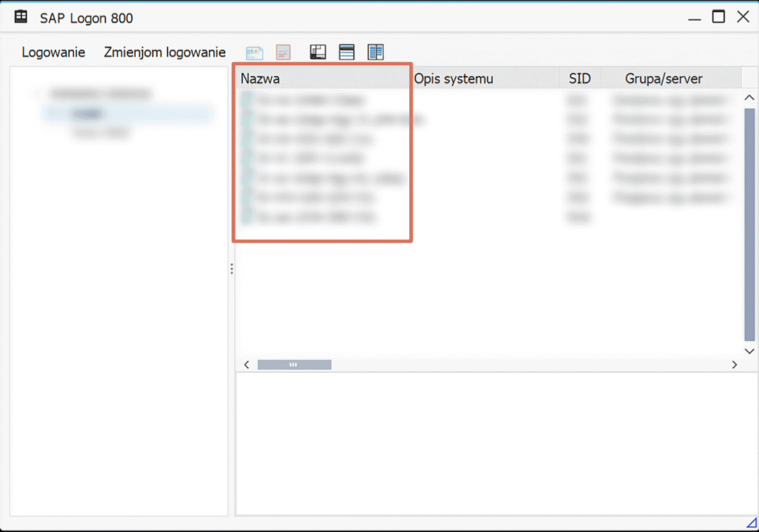This screenshot has width=759, height=532.
Task: Click the horizontal scrollbar thumb
Action: click(294, 365)
